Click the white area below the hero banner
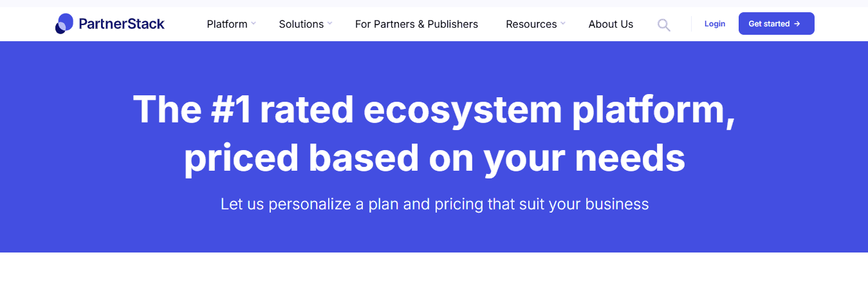Viewport: 868px width, 286px height. (434, 269)
